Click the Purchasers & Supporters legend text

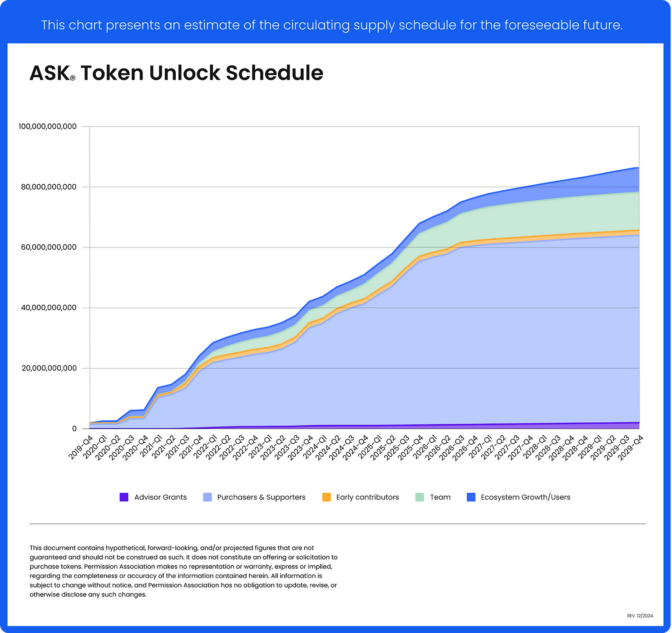pyautogui.click(x=261, y=497)
